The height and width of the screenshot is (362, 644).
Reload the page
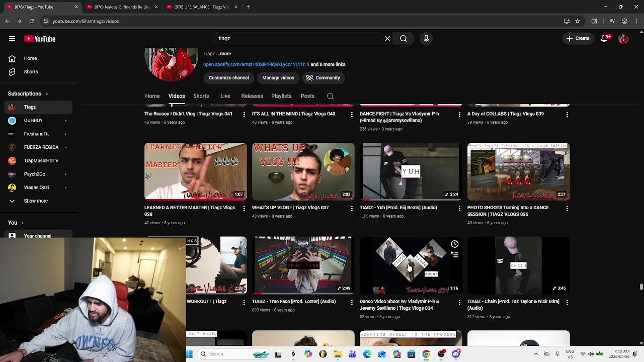32,21
